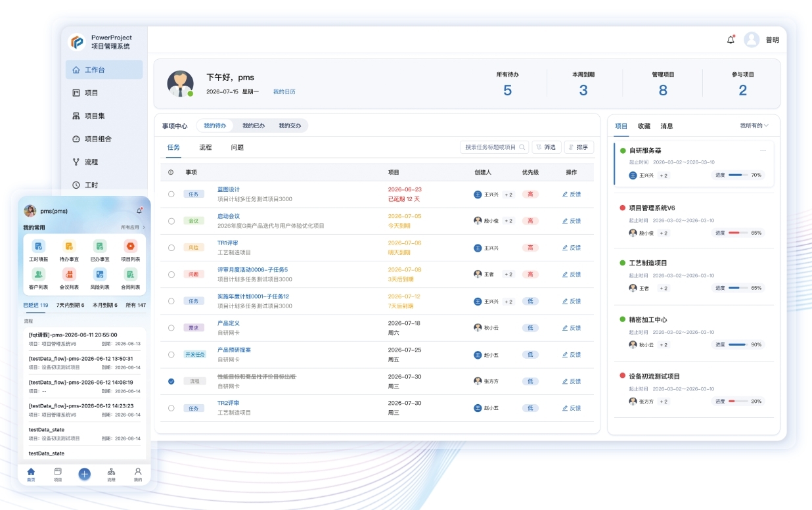This screenshot has height=510, width=812.
Task: Click 自研服务器 progress bar at 70%
Action: (x=738, y=175)
